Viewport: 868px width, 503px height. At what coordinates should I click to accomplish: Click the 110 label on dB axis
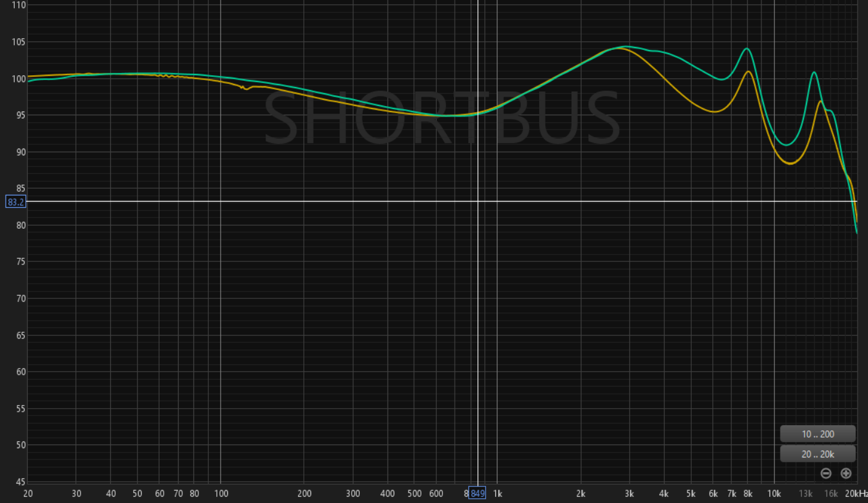(18, 5)
